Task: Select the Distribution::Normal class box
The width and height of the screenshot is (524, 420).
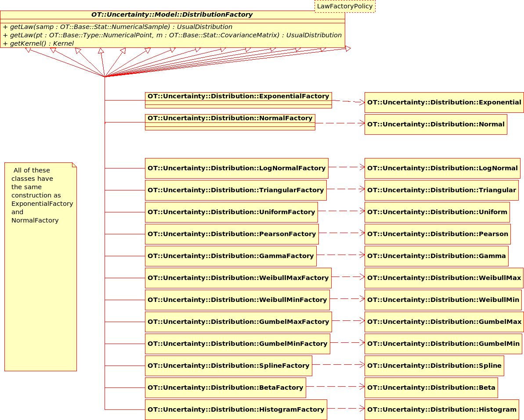Action: [436, 124]
